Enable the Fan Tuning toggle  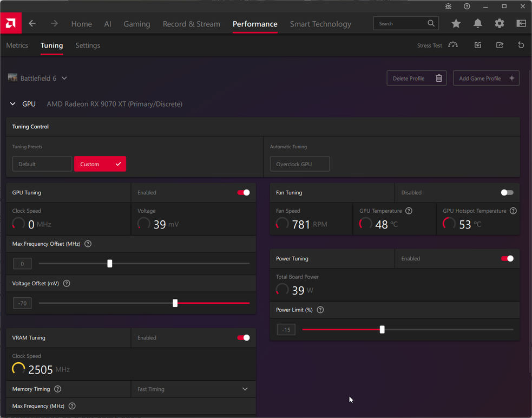507,193
